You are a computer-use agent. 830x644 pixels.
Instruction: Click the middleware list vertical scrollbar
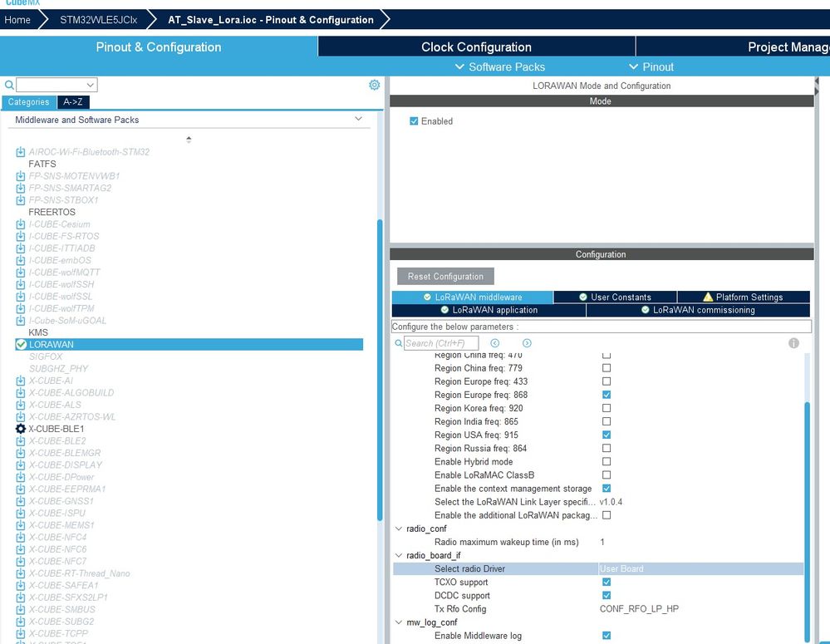[380, 370]
